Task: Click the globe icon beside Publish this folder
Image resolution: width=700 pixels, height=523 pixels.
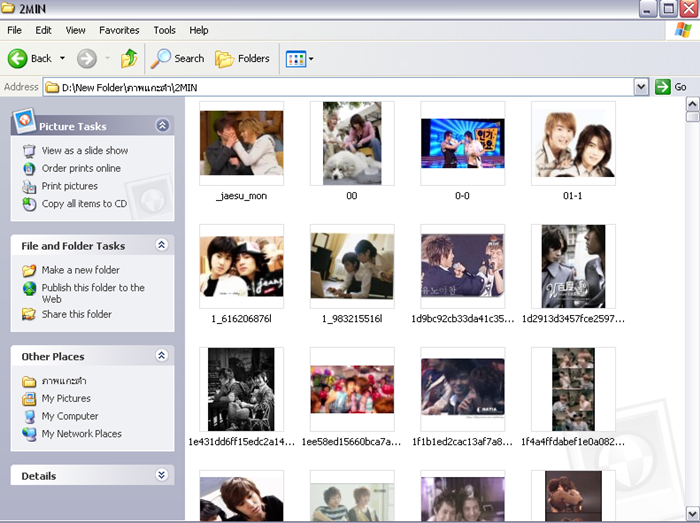Action: click(29, 288)
